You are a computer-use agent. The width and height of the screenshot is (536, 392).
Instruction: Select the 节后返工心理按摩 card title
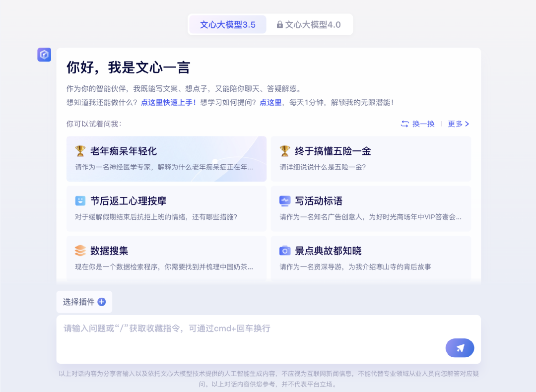point(128,201)
